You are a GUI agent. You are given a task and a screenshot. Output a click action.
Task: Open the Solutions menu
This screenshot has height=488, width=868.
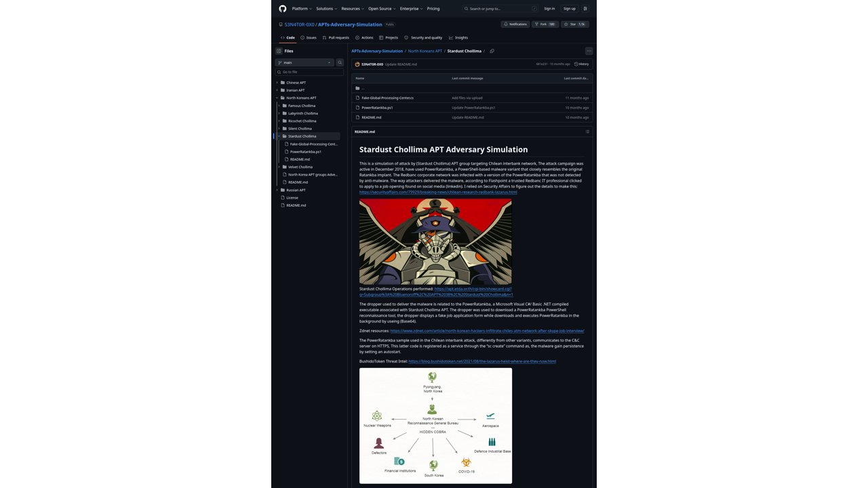point(326,9)
